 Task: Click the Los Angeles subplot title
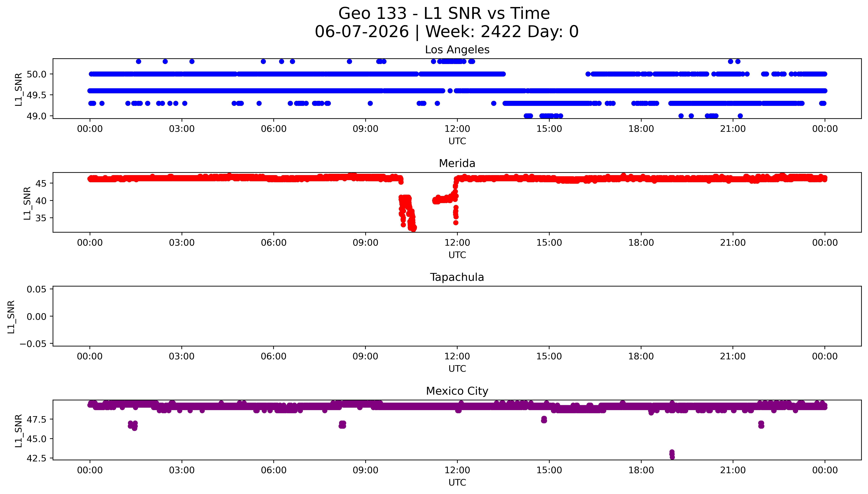click(x=457, y=50)
